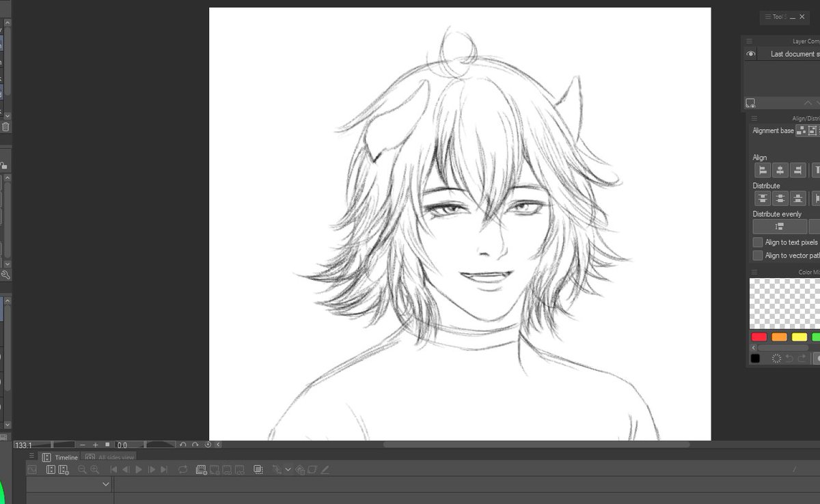This screenshot has height=504, width=820.
Task: Click the canvas horizontal scrollbar left arrow
Action: click(218, 445)
